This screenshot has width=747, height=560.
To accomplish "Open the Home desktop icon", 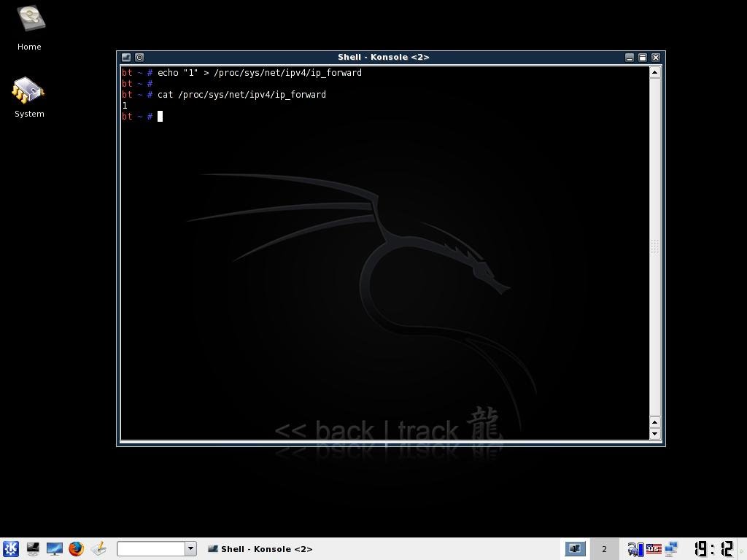I will pyautogui.click(x=29, y=22).
